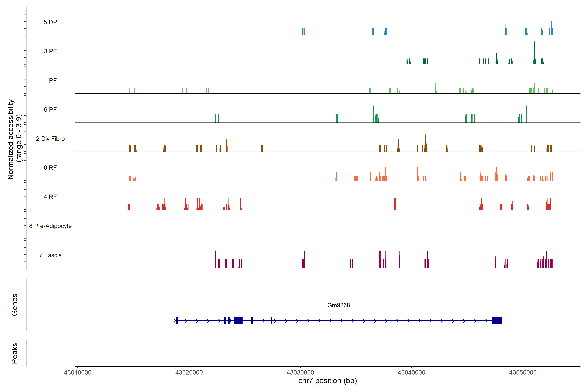
Task: Click the 43010000 axis tick label
Action: point(77,372)
